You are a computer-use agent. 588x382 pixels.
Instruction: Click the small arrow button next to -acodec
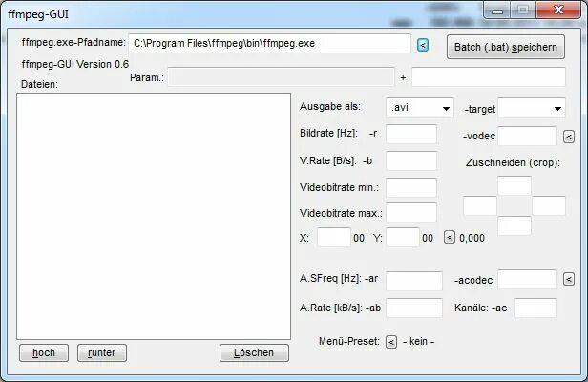click(x=569, y=279)
